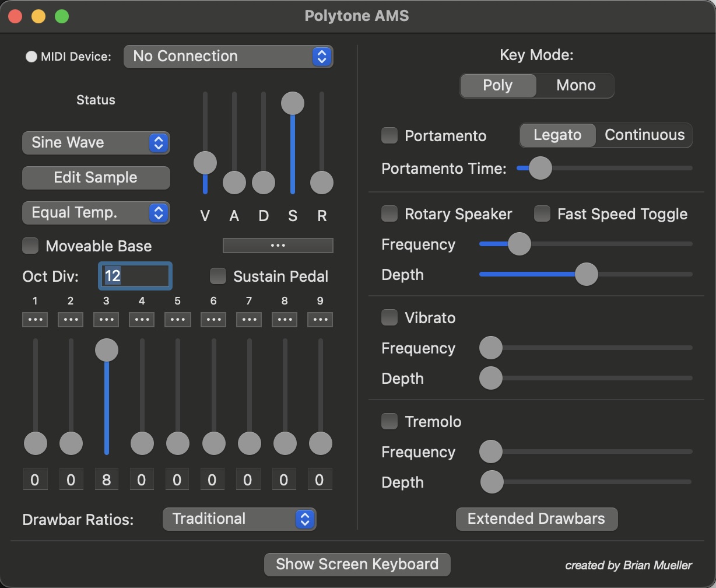Click the ellipsis button above drawbar 8

click(x=285, y=320)
